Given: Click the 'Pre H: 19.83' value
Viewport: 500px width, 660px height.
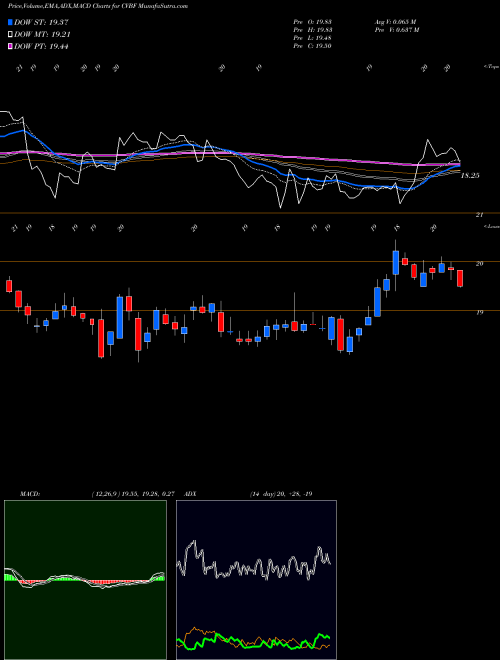Looking at the screenshot, I should pyautogui.click(x=313, y=30).
